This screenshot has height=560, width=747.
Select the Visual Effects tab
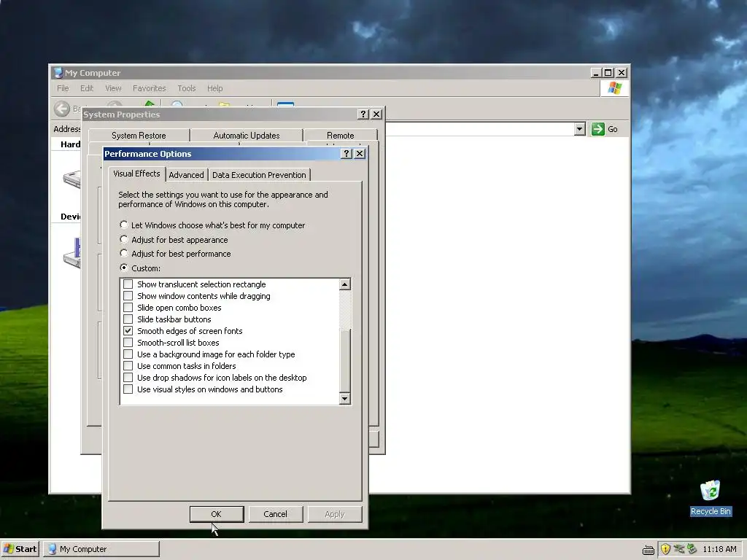coord(136,174)
